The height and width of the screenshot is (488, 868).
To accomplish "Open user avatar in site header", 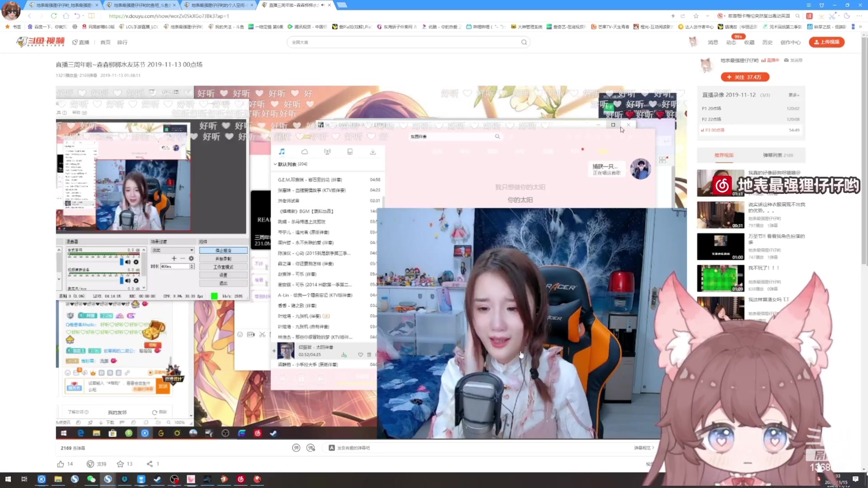I will click(693, 42).
